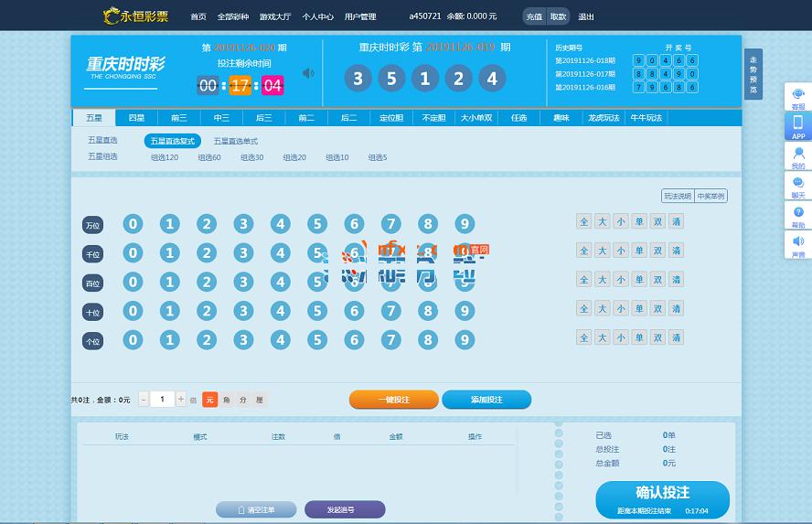
Task: Click the bet multiplier input field
Action: 162,400
